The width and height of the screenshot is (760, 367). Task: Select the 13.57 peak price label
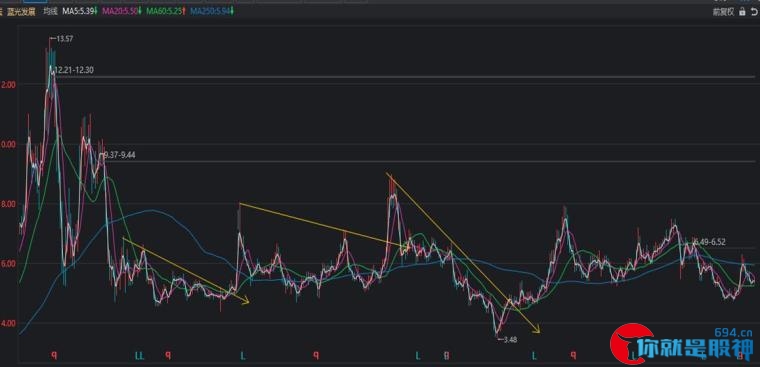tap(64, 39)
